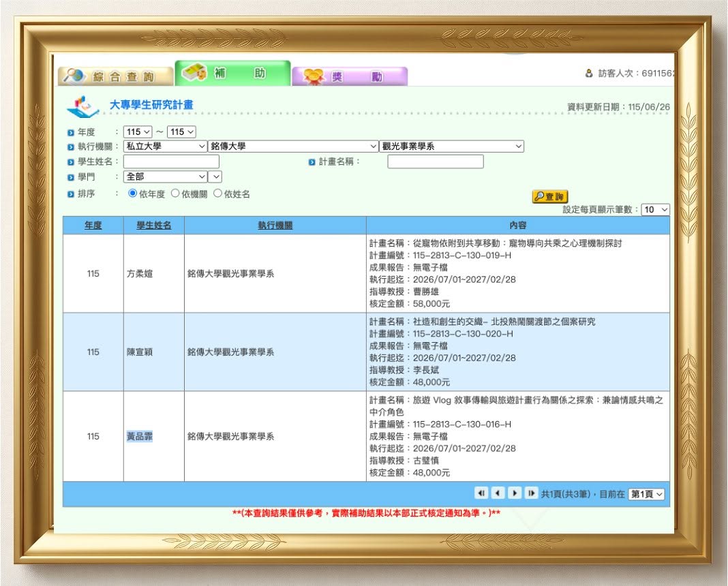Open the 獎勵 tab

(x=350, y=76)
